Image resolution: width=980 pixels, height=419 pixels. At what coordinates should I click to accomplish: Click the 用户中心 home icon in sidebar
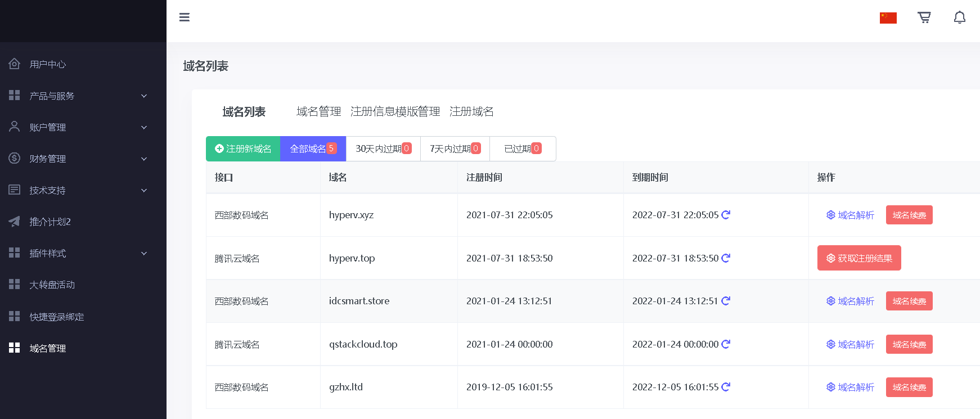15,64
